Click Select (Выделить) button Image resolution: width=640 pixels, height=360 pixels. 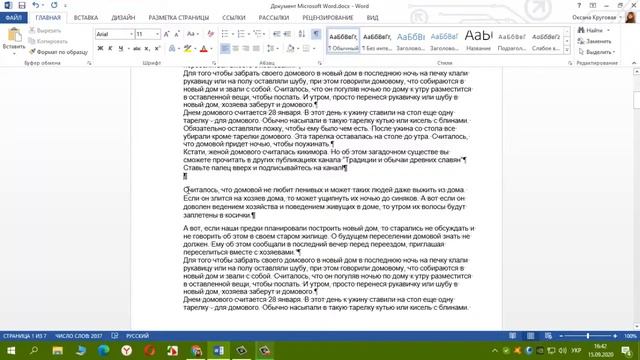coord(596,52)
